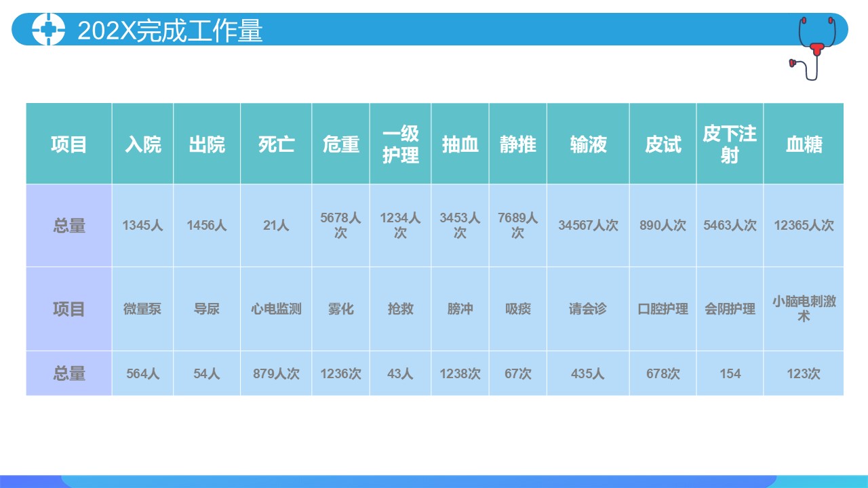The height and width of the screenshot is (488, 868).
Task: Select the 890人次 cell
Action: click(663, 226)
